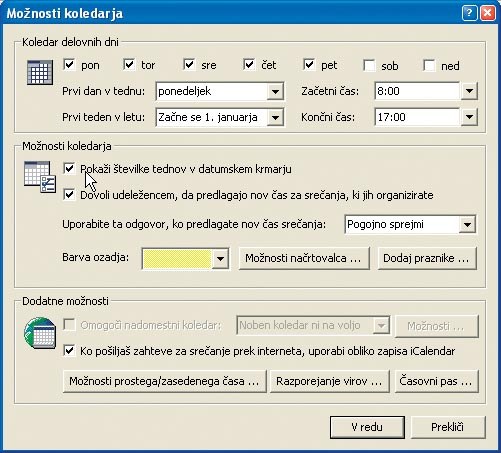Click the help question mark button
The height and width of the screenshot is (453, 501).
pyautogui.click(x=469, y=13)
